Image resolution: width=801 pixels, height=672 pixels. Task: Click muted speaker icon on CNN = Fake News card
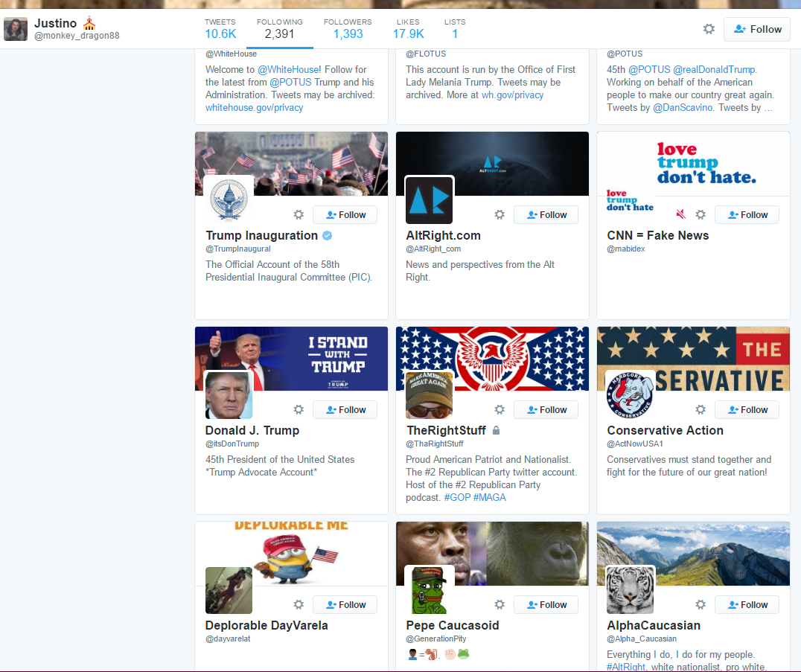point(681,214)
